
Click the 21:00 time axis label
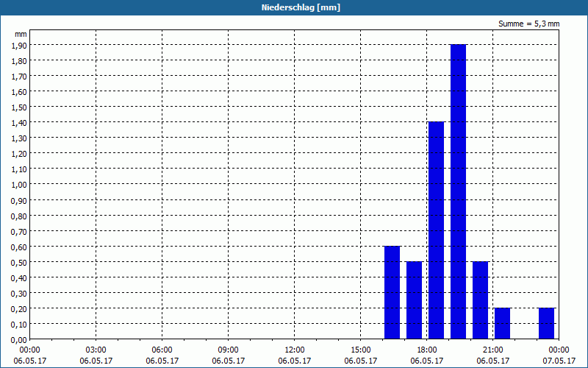[x=492, y=350]
